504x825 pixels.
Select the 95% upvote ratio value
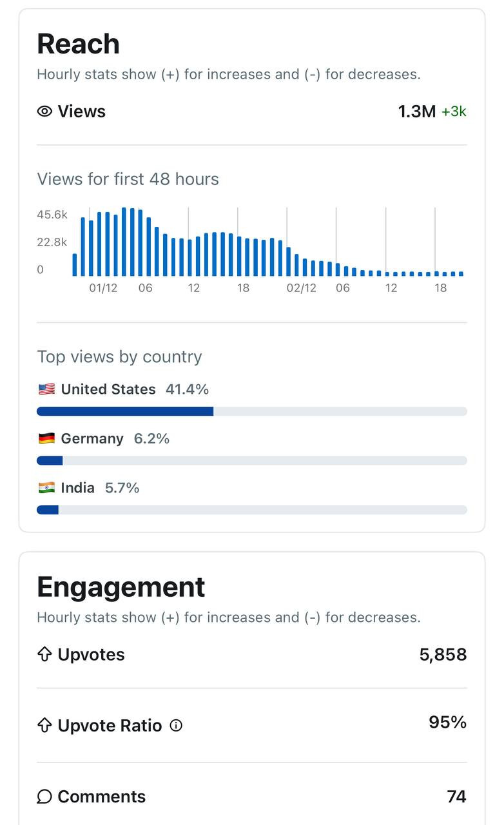[x=447, y=723]
